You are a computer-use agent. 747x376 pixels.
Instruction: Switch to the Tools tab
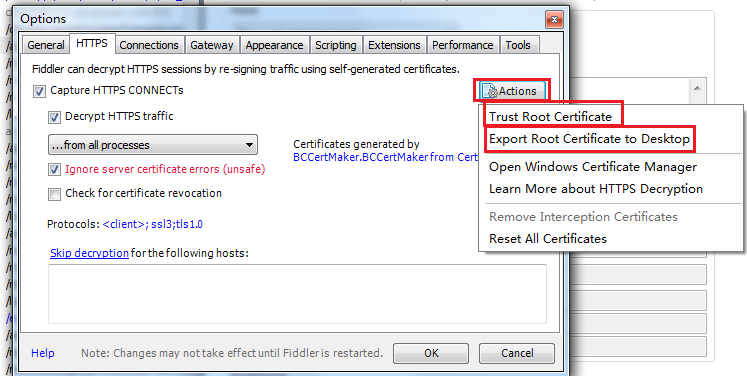pyautogui.click(x=518, y=45)
